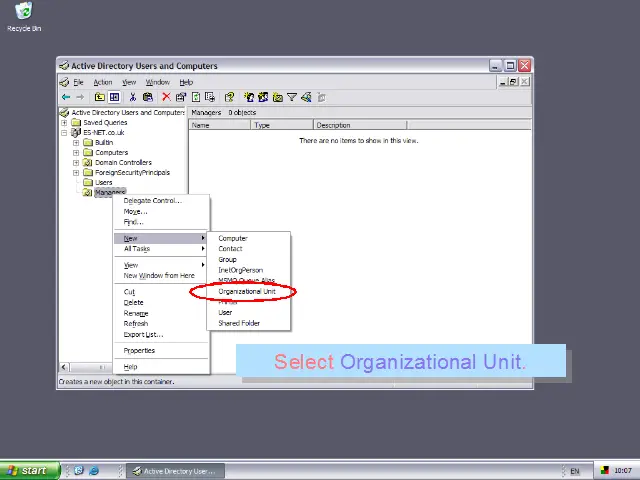Click the Refresh toolbar icon
This screenshot has width=640, height=480.
click(196, 97)
